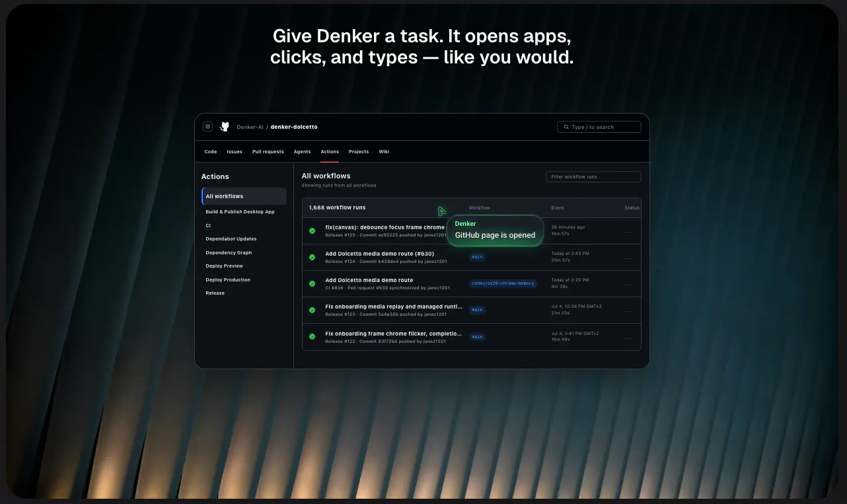
Task: Open the Status column filter
Action: tap(632, 208)
